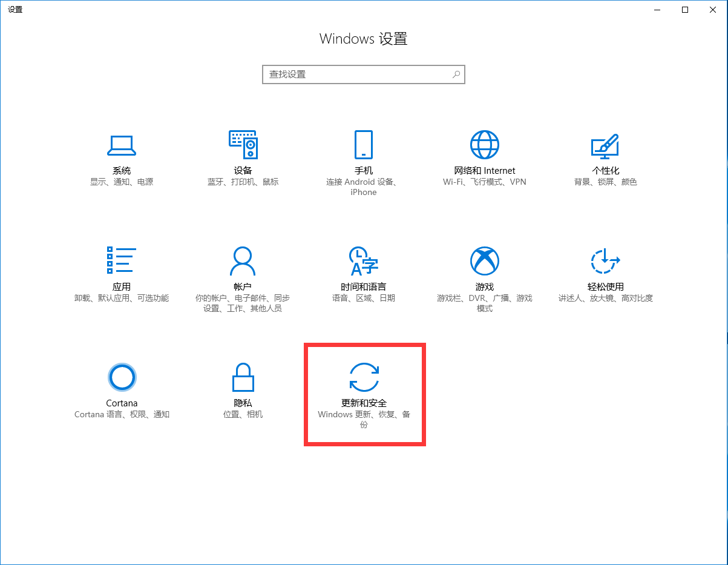This screenshot has height=565, width=728.
Task: Open the 隐私 padlock icon
Action: click(x=243, y=377)
